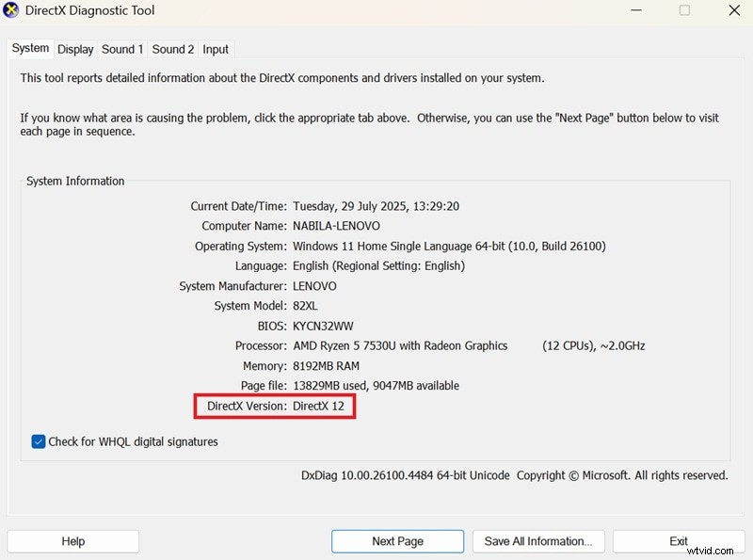
Task: Open the Input tab
Action: pos(215,49)
